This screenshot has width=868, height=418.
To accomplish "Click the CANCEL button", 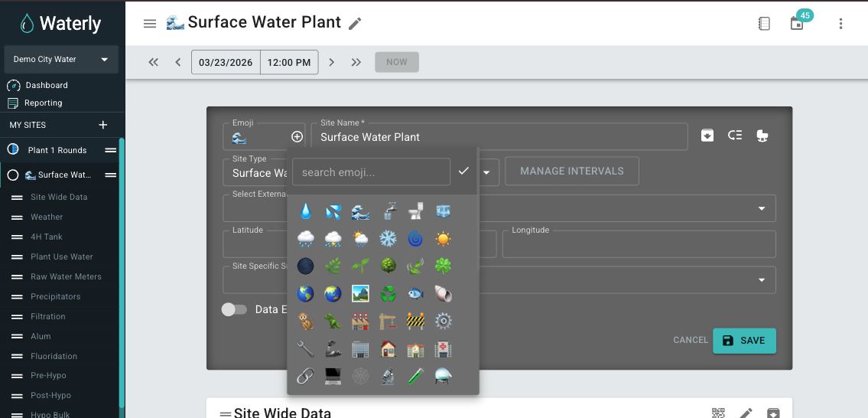I will [691, 340].
